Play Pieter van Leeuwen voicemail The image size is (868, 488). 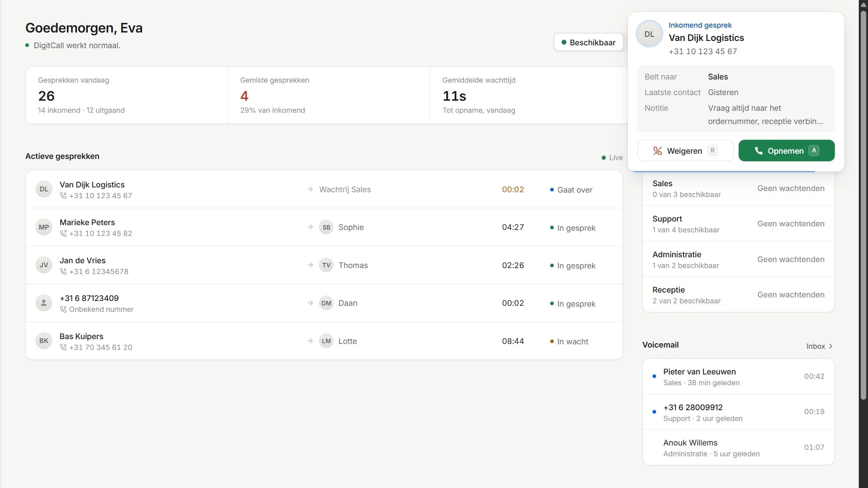(738, 376)
